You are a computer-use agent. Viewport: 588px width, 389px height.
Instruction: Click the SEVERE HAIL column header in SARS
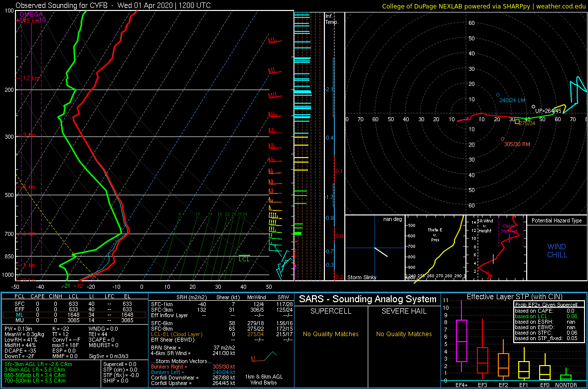(405, 311)
